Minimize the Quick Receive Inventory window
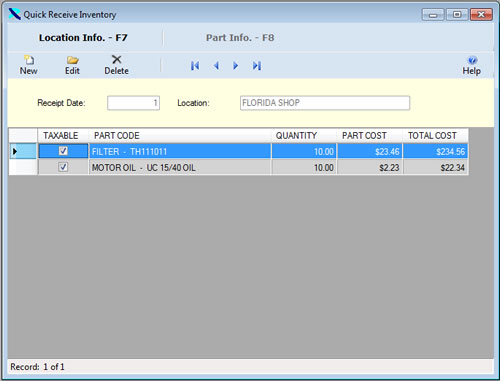Viewport: 500px width, 381px height. click(x=433, y=15)
